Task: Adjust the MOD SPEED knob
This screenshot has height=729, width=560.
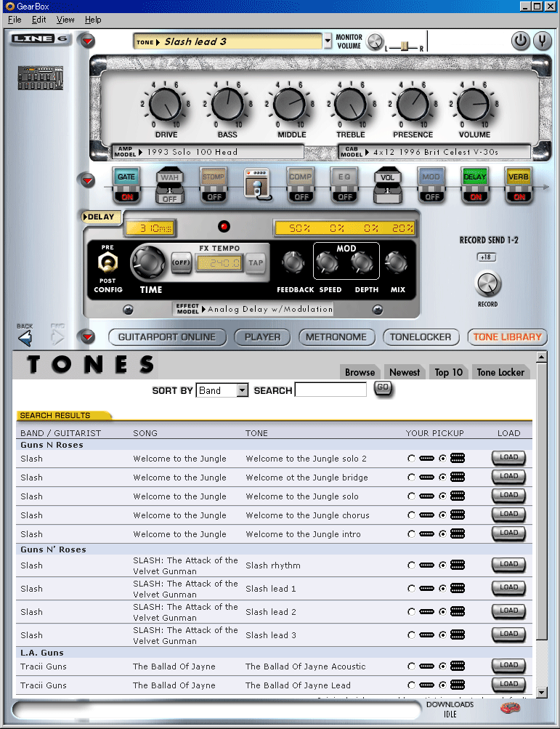Action: click(x=327, y=262)
